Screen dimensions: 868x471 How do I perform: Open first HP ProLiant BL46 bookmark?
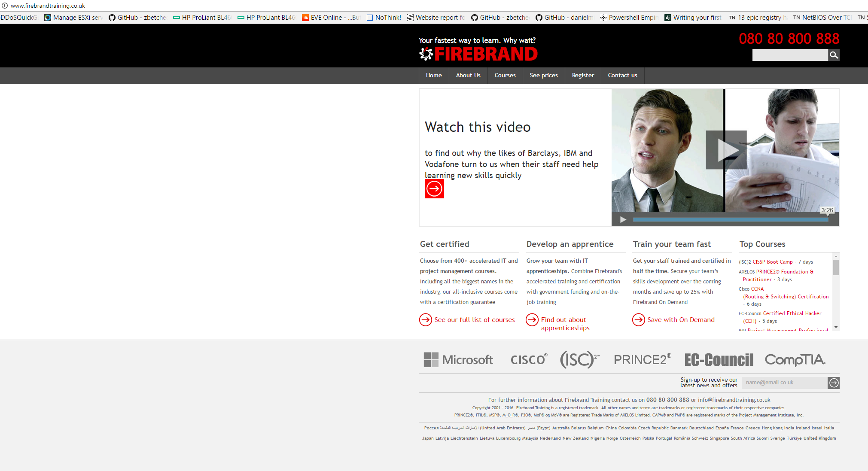click(202, 18)
